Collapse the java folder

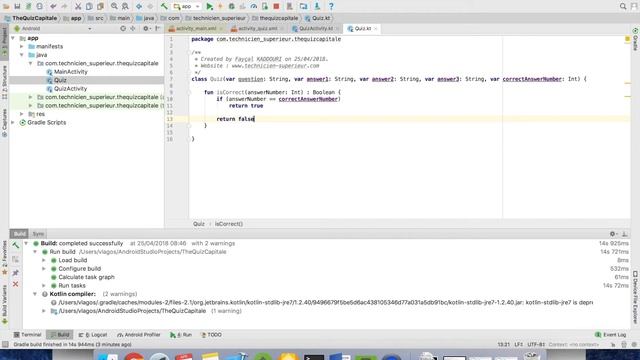click(22, 55)
